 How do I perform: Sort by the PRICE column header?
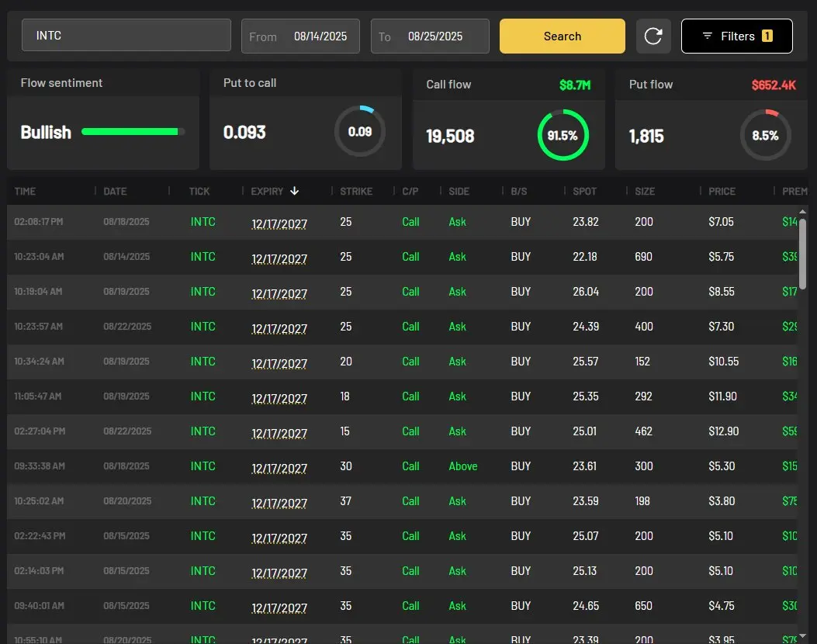pos(722,191)
